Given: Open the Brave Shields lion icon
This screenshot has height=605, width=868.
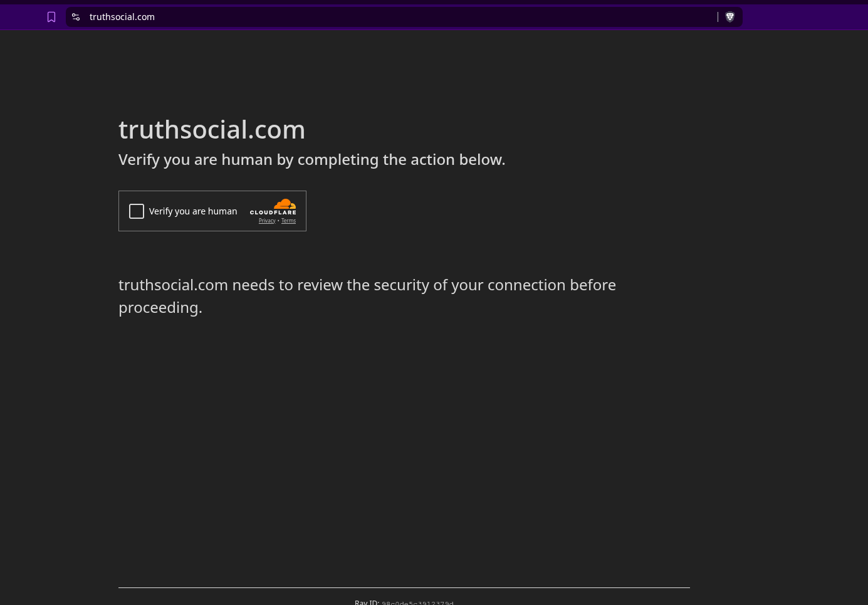Looking at the screenshot, I should tap(729, 17).
